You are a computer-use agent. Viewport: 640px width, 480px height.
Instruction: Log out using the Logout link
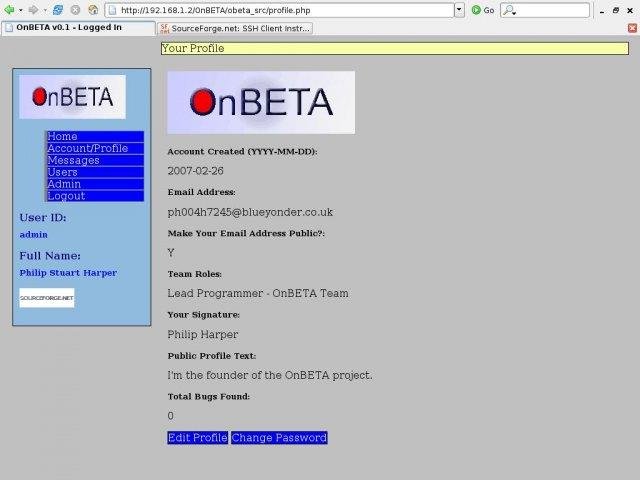coord(95,196)
